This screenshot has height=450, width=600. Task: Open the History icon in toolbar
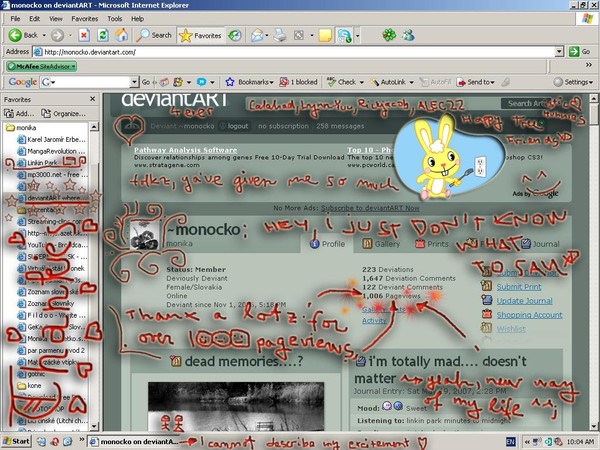coord(235,36)
